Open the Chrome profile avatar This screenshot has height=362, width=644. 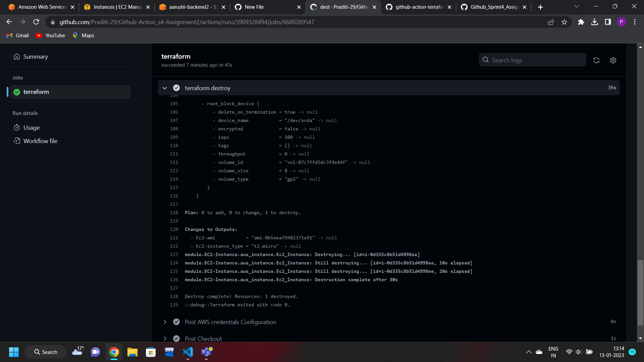(622, 22)
